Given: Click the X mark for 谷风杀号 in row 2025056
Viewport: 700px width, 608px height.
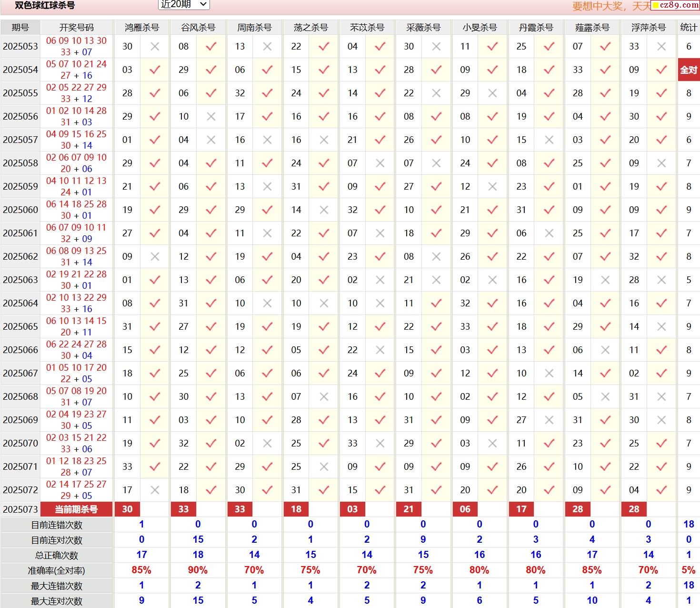Looking at the screenshot, I should point(211,116).
